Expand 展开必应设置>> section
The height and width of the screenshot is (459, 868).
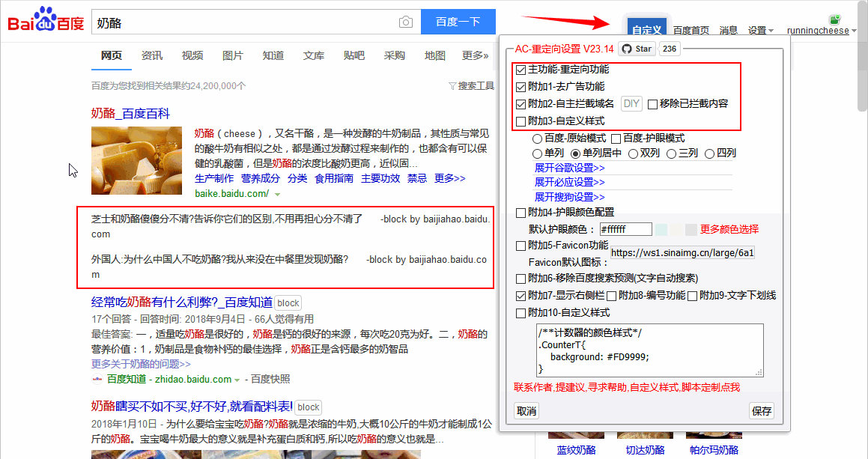pyautogui.click(x=570, y=182)
